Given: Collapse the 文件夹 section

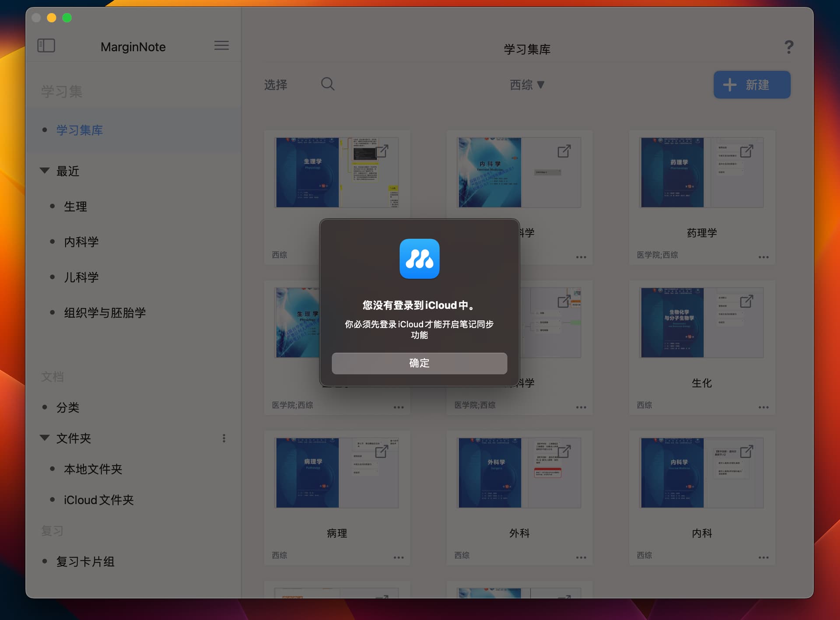Looking at the screenshot, I should click(45, 438).
